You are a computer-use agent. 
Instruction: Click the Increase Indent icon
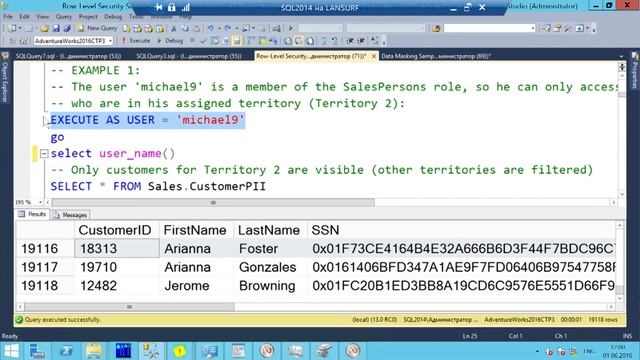click(x=361, y=41)
